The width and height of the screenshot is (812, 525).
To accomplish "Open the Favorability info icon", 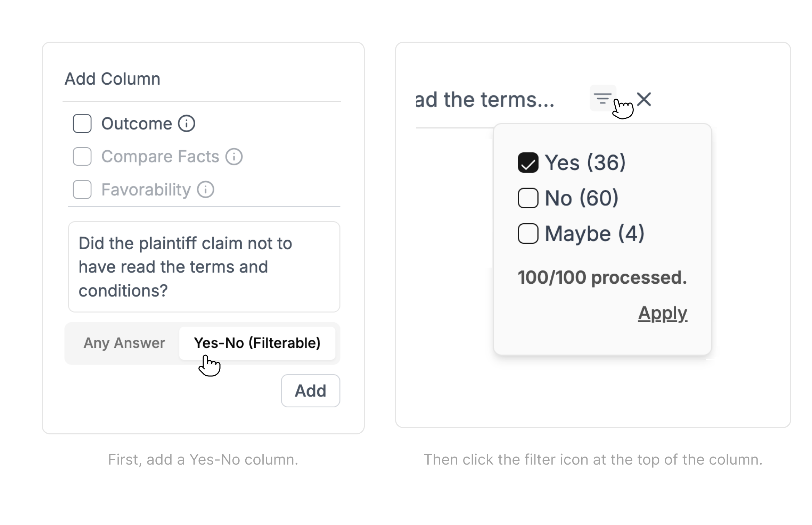I will [206, 190].
